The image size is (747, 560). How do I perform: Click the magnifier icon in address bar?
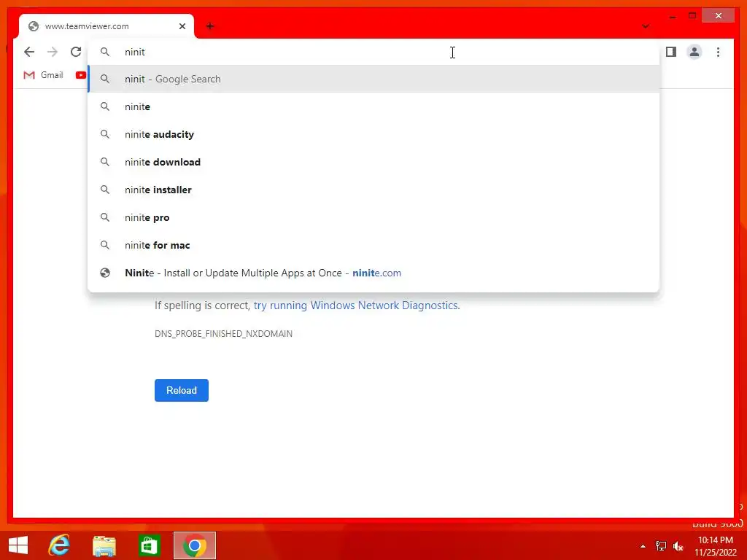point(105,52)
